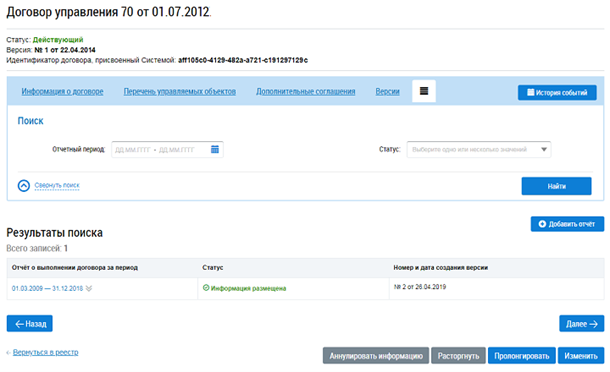Click the Расторгнуть button
The height and width of the screenshot is (372, 610).
[458, 356]
